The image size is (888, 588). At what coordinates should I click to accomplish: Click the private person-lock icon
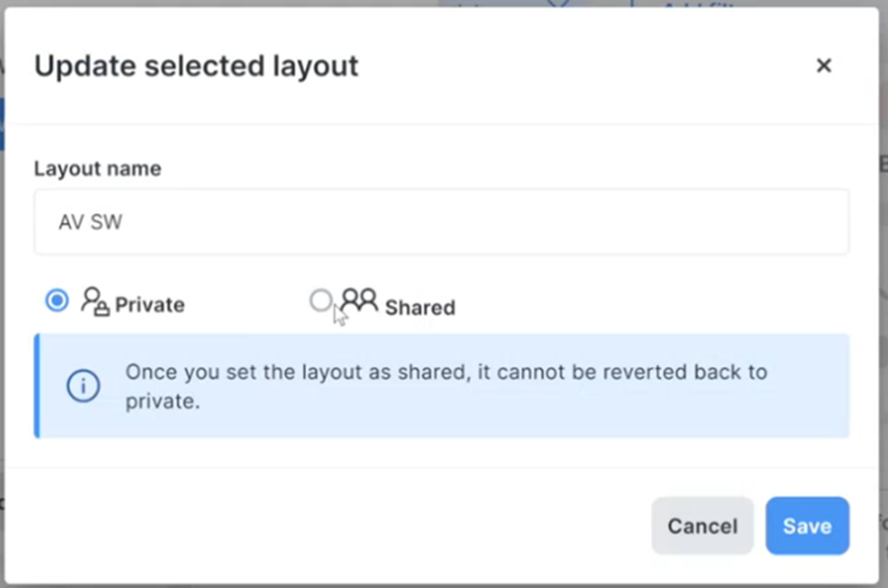(95, 301)
